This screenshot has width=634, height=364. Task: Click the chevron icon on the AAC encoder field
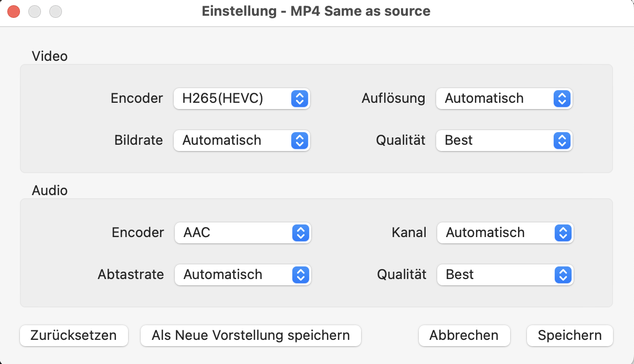300,233
